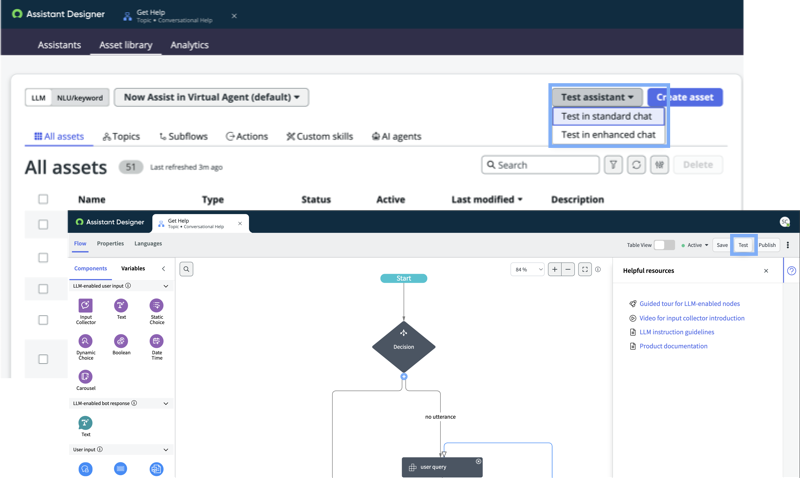Open Now Assist in Virtual Agent dropdown

click(211, 97)
